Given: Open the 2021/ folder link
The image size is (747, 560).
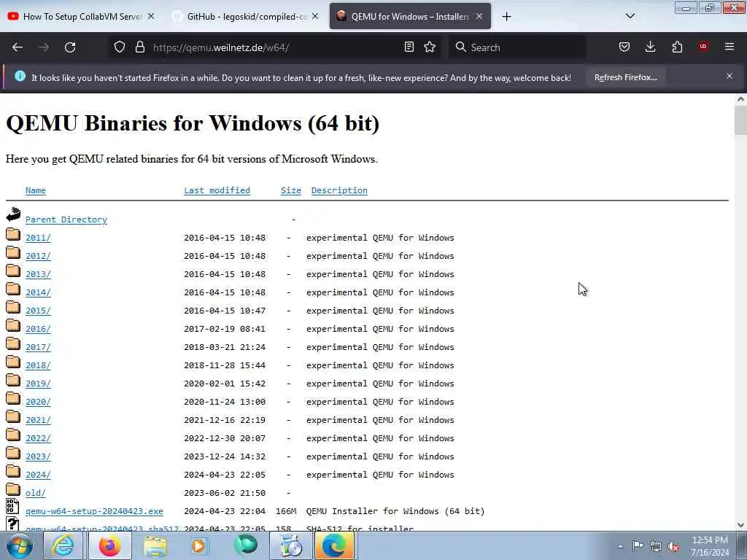Looking at the screenshot, I should [x=38, y=420].
